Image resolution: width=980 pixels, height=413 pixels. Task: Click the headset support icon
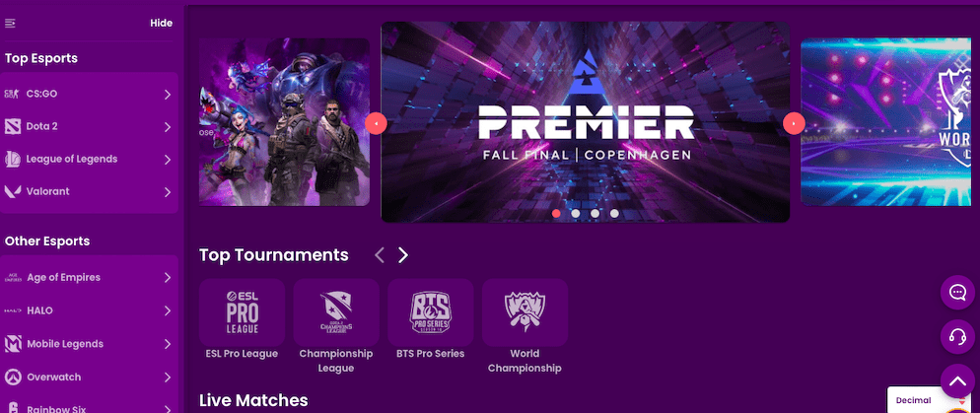pyautogui.click(x=957, y=337)
